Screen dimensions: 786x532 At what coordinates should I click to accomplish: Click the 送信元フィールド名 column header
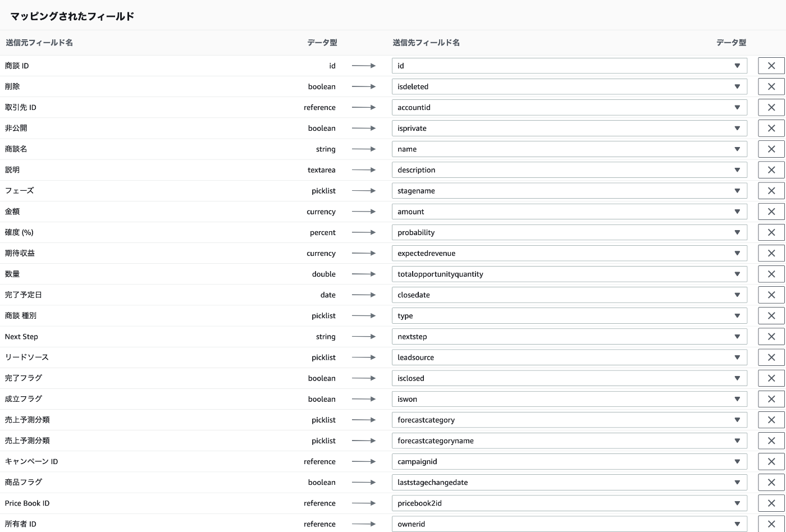click(x=39, y=43)
